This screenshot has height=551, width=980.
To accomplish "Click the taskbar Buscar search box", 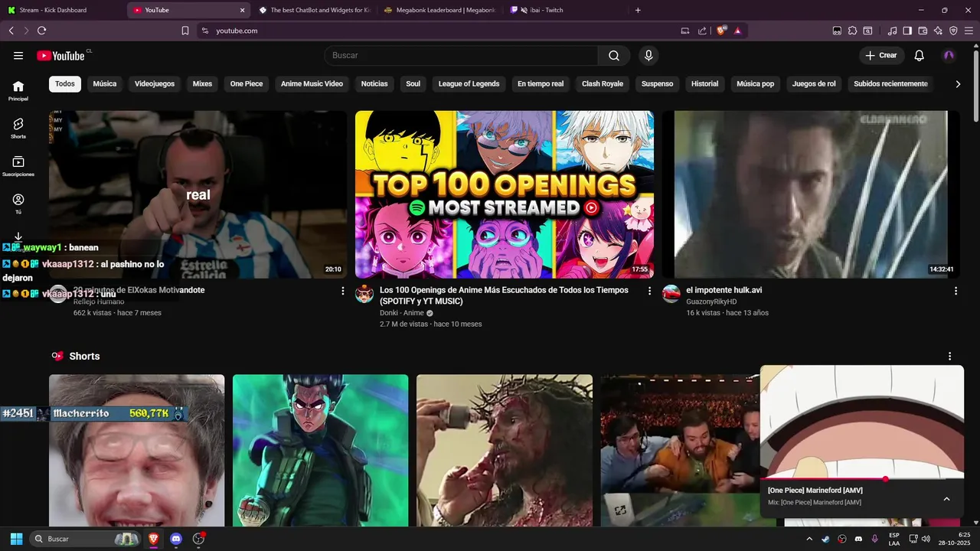I will point(85,539).
